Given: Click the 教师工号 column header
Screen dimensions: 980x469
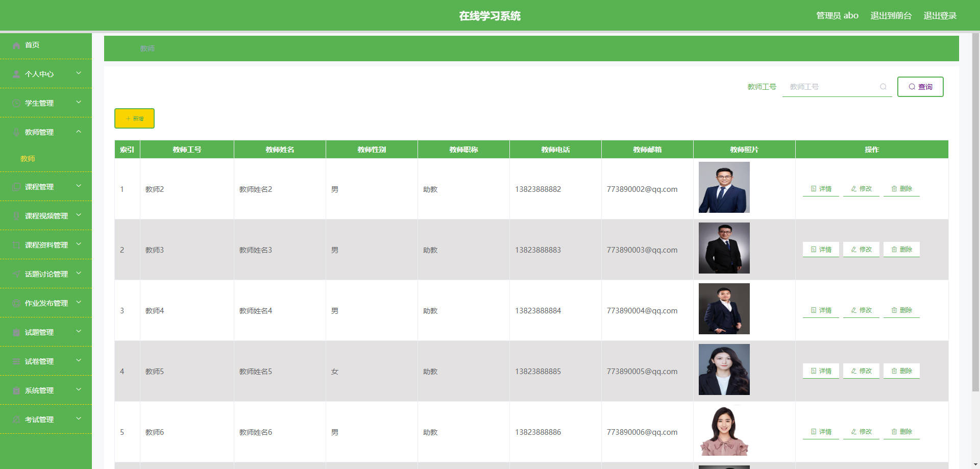Looking at the screenshot, I should point(187,150).
